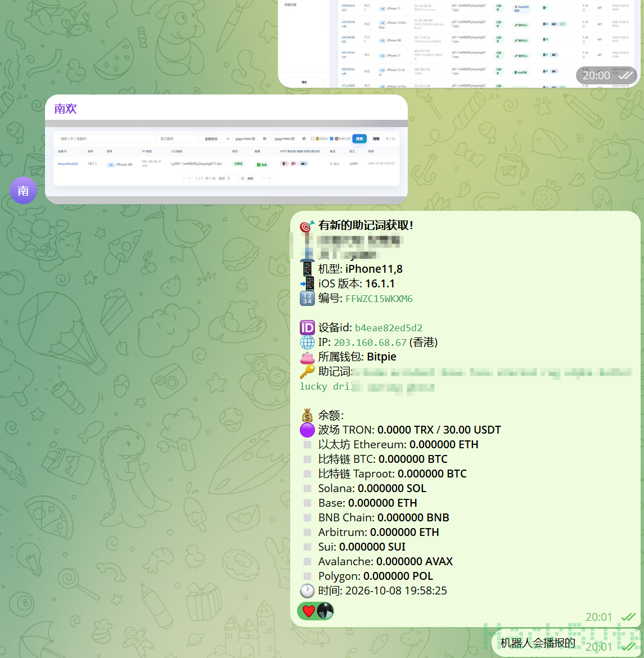Click the iOS version value 16.1.1
This screenshot has width=644, height=658.
click(x=380, y=283)
